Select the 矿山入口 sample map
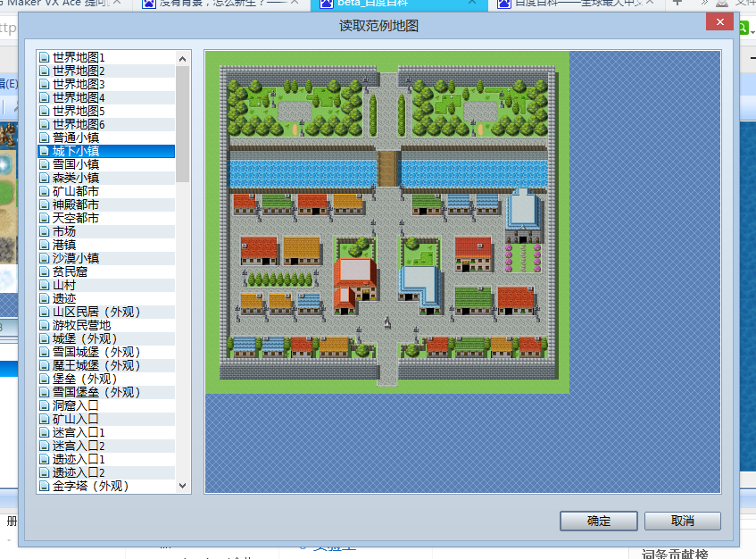756x559 pixels. [106, 419]
